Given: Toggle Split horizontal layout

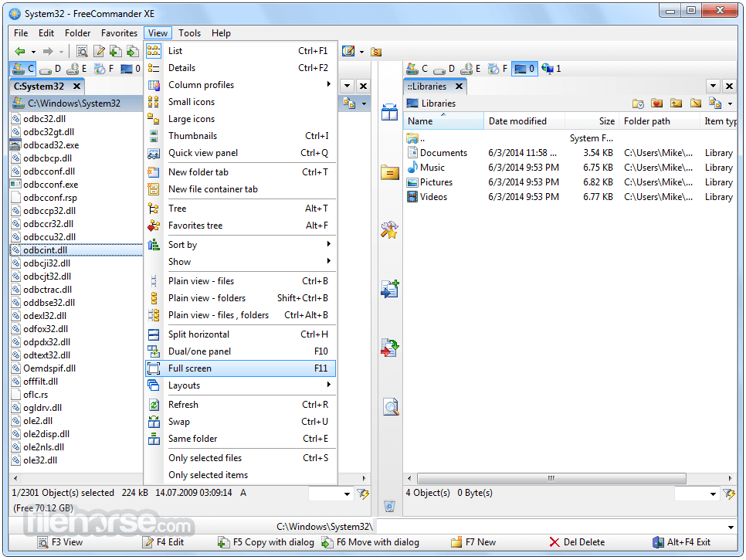Looking at the screenshot, I should pos(240,334).
